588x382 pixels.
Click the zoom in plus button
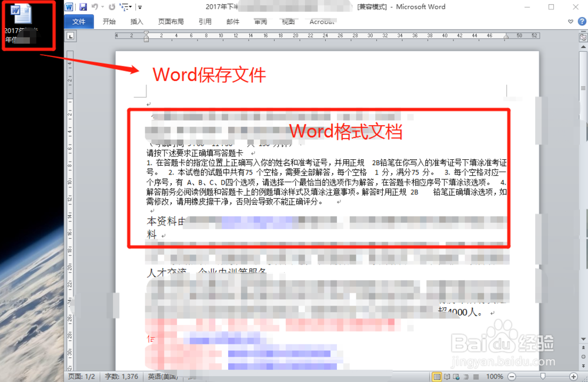tap(573, 376)
